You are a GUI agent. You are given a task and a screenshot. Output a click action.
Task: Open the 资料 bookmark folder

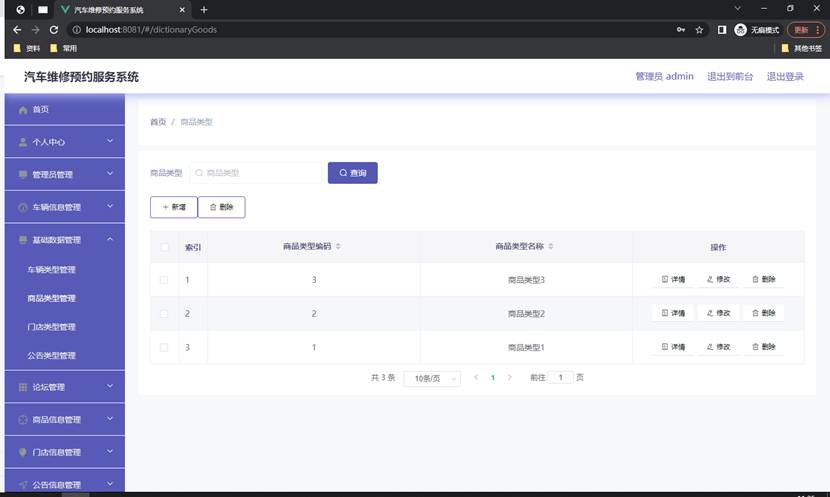[26, 48]
